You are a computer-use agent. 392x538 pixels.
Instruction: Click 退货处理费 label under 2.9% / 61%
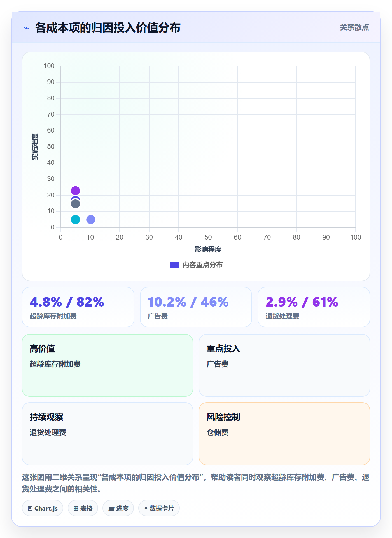(x=283, y=316)
